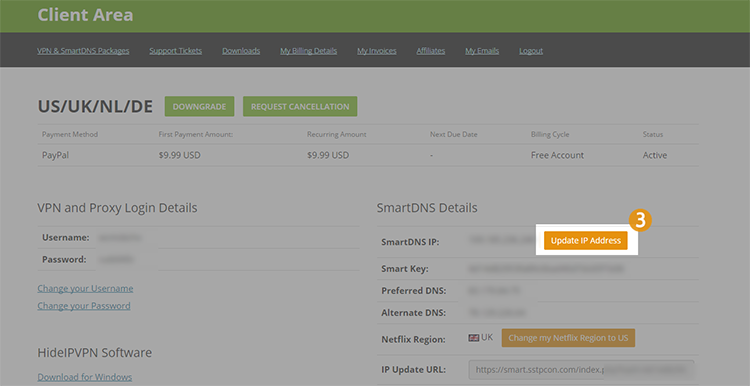This screenshot has height=386, width=750.
Task: Click the IP Update URL field
Action: click(581, 369)
